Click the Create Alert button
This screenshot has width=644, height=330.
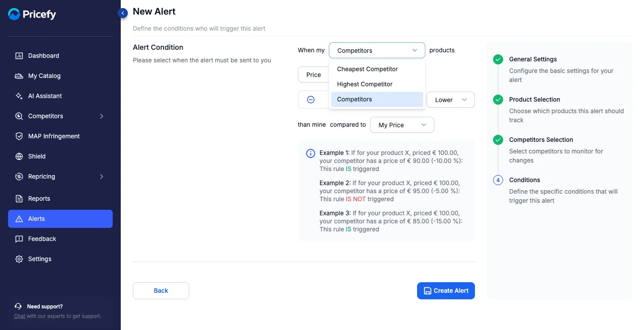click(x=446, y=291)
